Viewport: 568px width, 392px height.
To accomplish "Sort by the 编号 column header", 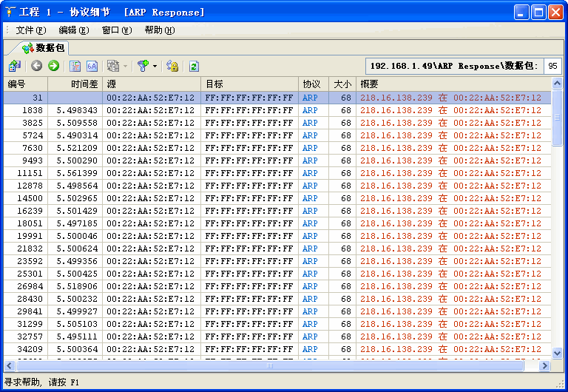I will [x=26, y=84].
